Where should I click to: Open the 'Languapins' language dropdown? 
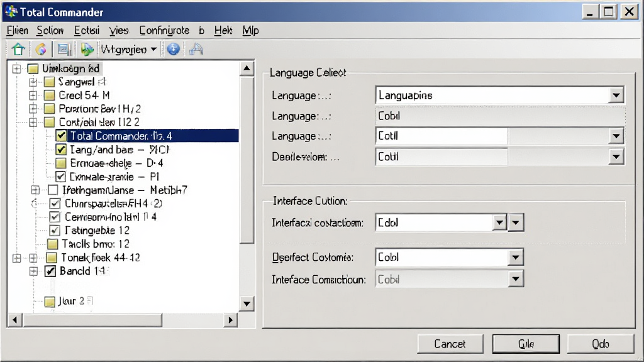pyautogui.click(x=616, y=96)
